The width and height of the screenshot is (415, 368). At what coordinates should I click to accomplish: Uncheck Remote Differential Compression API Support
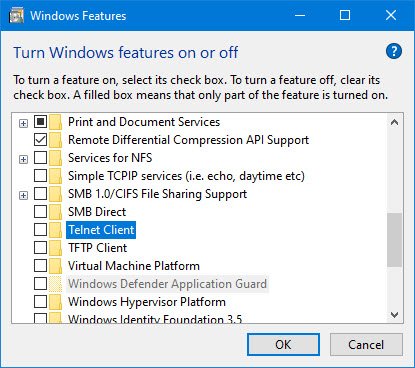(40, 139)
